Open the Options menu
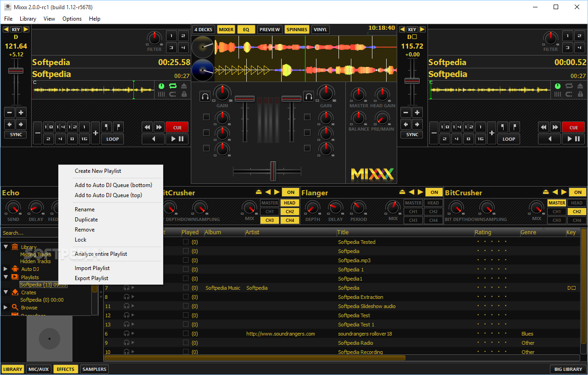This screenshot has height=375, width=588. 72,19
